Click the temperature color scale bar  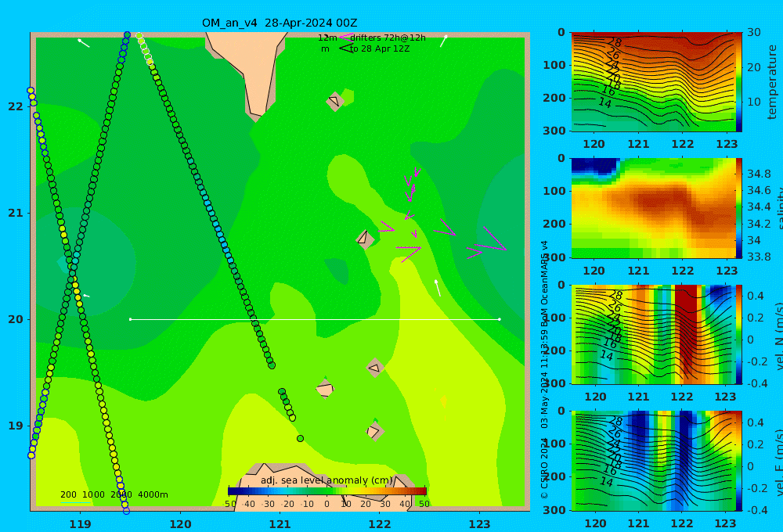pos(738,82)
